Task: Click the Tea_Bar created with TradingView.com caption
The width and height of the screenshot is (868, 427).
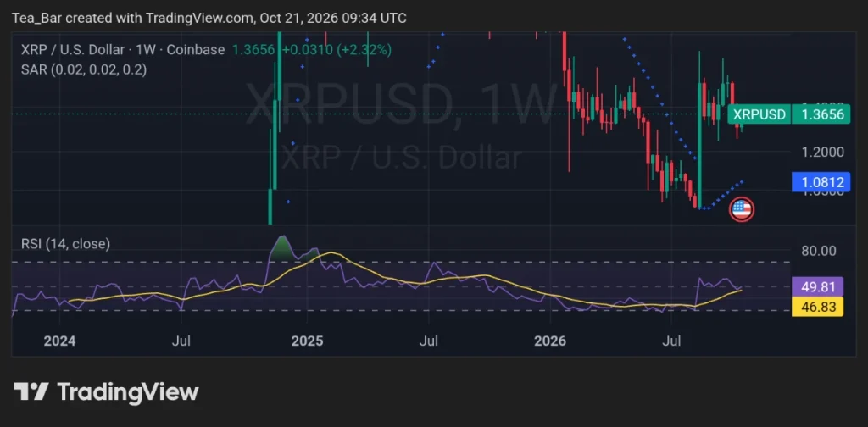Action: point(209,19)
